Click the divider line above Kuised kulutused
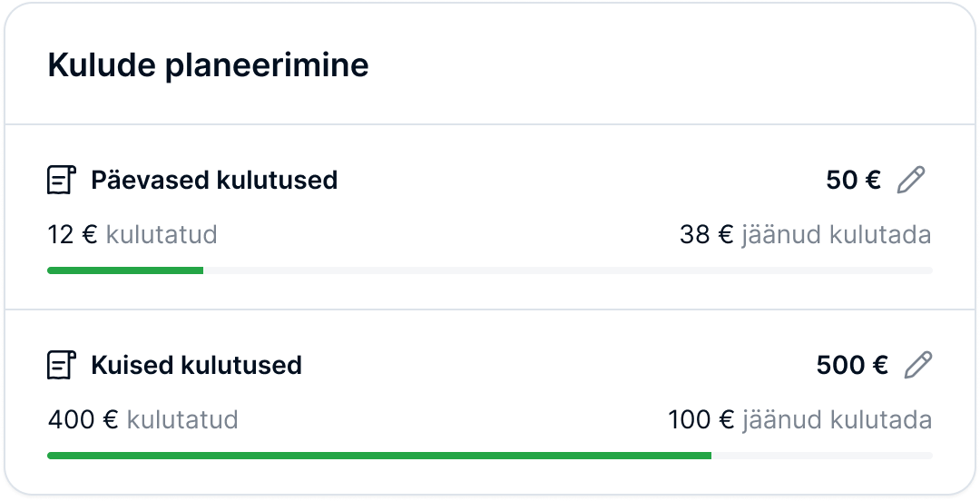 (x=490, y=309)
